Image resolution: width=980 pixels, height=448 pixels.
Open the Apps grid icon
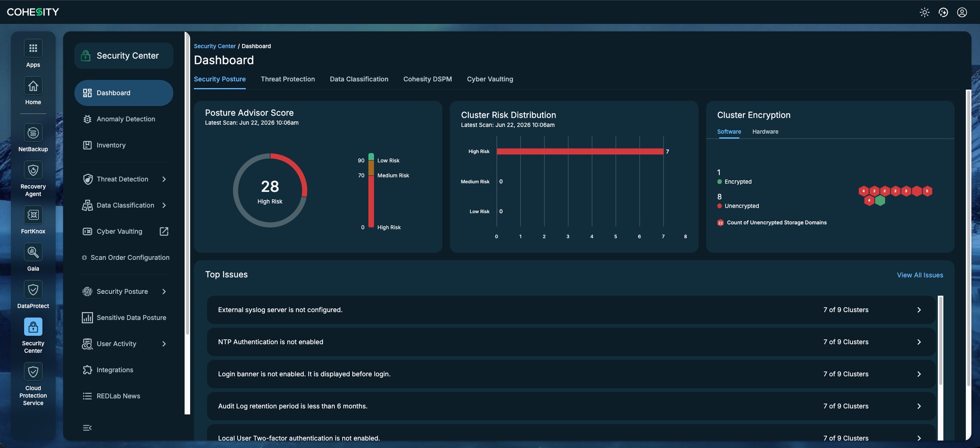pos(33,48)
